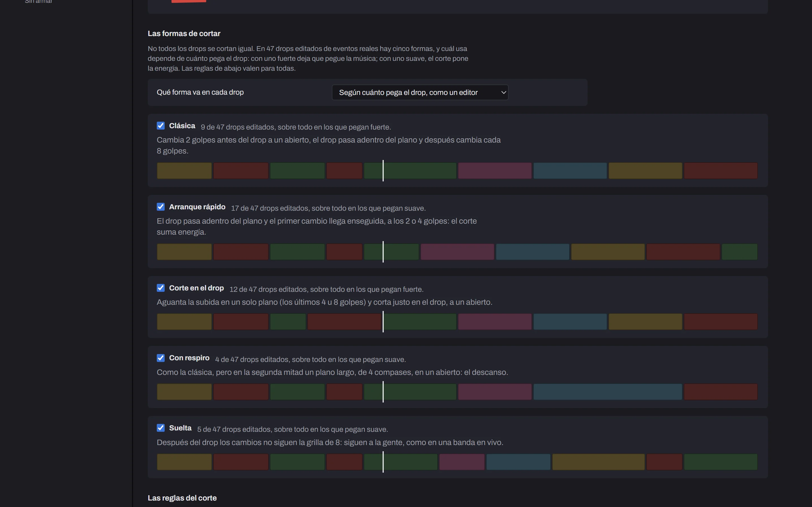Click the Las reglas del corte heading

click(182, 498)
